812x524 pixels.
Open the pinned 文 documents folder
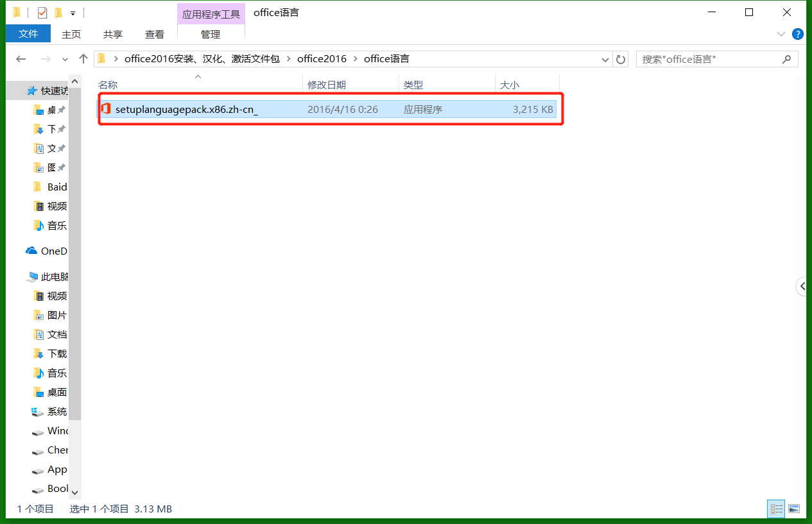[50, 149]
